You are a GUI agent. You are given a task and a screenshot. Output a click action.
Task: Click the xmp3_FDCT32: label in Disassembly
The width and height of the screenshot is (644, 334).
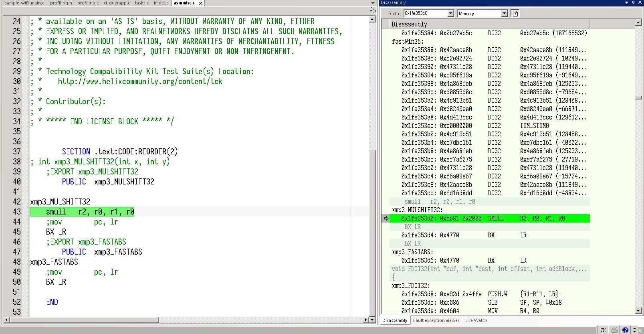tap(411, 286)
